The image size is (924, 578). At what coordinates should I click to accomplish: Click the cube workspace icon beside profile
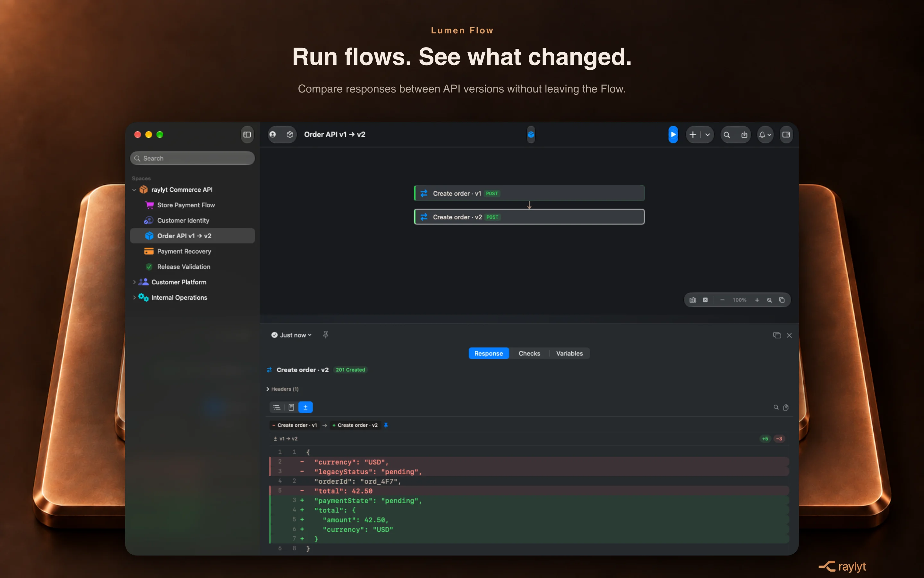290,135
